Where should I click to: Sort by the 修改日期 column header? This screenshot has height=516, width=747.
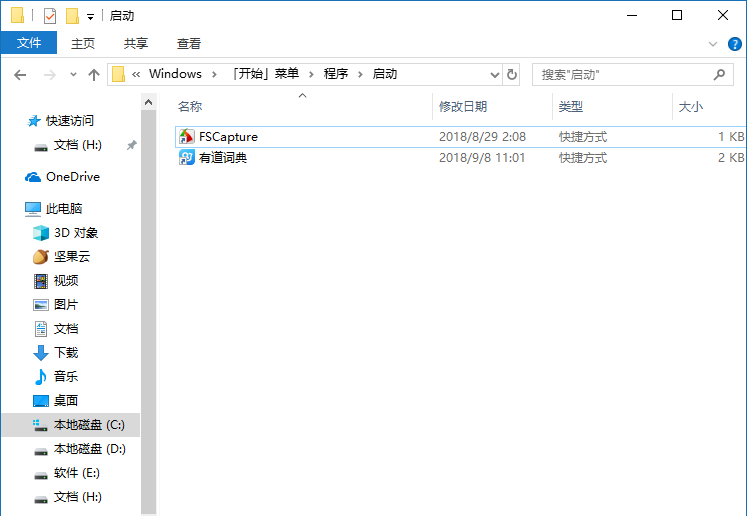click(x=462, y=106)
